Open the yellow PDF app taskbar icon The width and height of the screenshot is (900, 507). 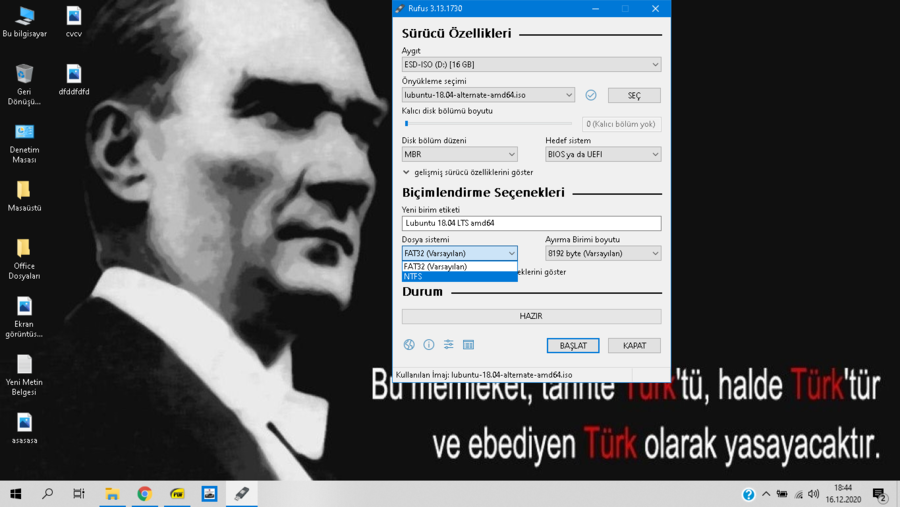tap(177, 494)
